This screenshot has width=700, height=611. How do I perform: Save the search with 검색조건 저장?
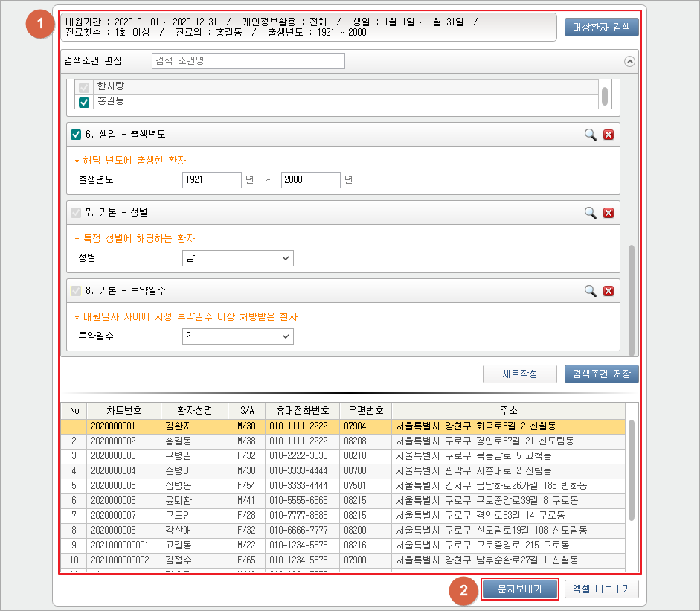601,374
